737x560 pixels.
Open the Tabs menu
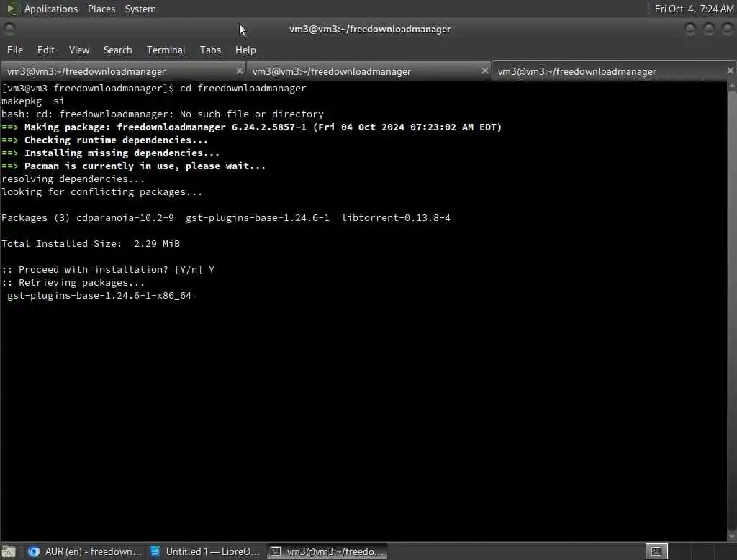click(210, 50)
